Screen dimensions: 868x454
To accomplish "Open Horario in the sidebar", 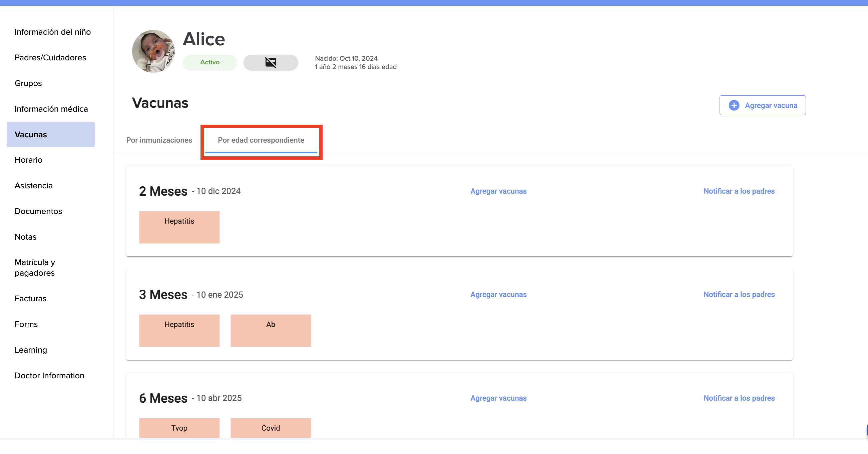I will [x=29, y=160].
